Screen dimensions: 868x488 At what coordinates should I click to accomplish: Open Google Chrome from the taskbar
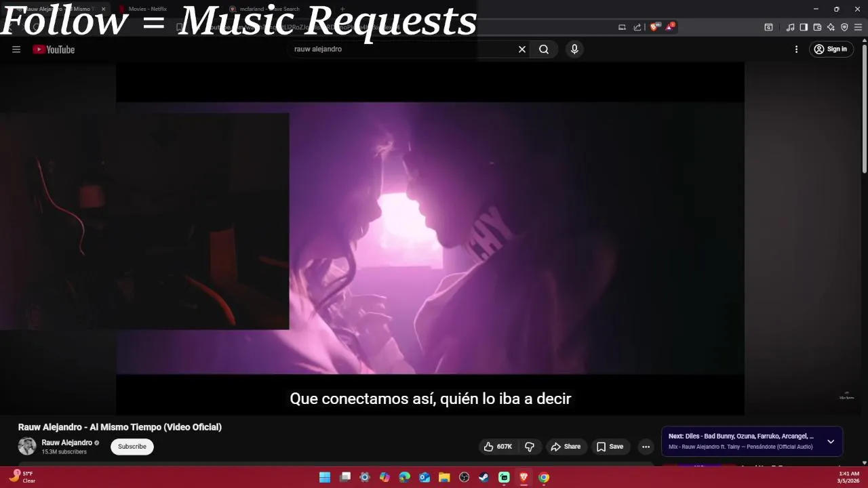tap(544, 477)
